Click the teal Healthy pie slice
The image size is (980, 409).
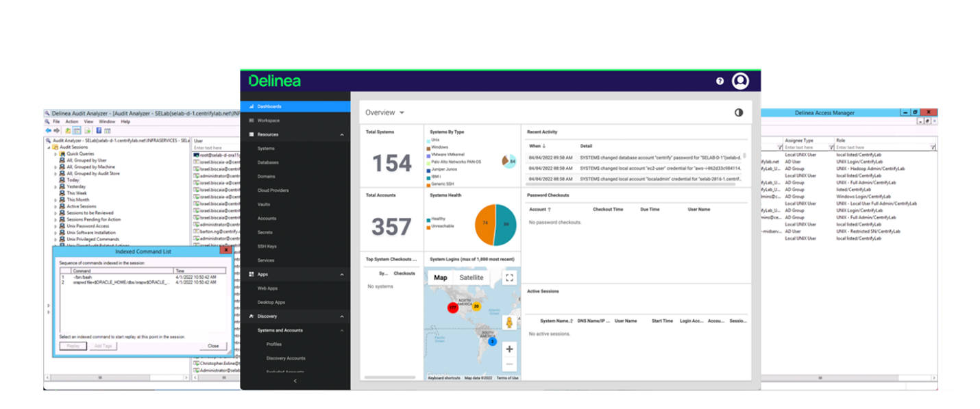point(507,225)
